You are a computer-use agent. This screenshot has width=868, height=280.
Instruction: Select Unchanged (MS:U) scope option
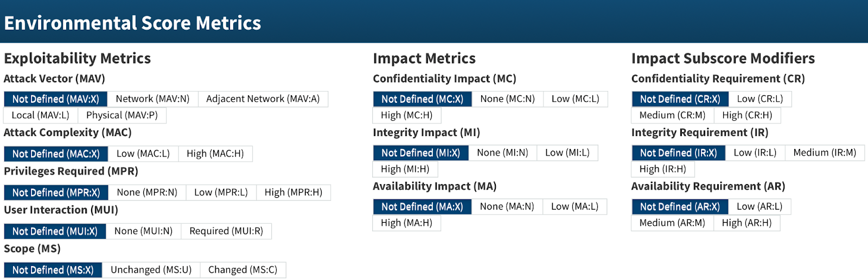(x=151, y=270)
